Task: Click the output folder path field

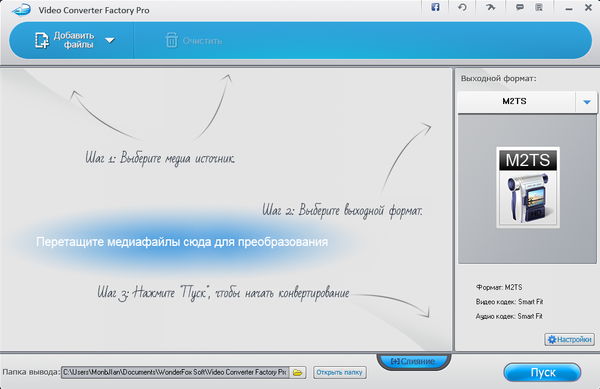Action: [175, 372]
